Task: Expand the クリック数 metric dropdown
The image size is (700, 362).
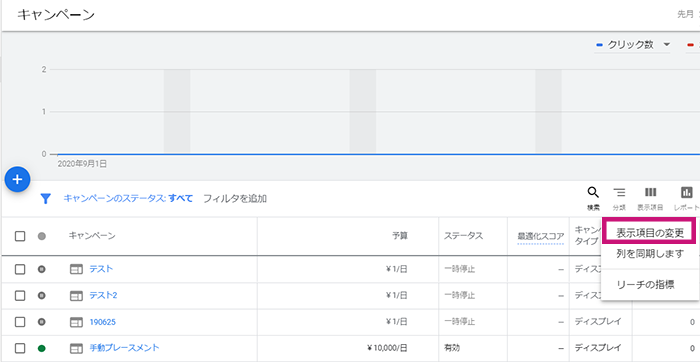Action: [633, 45]
